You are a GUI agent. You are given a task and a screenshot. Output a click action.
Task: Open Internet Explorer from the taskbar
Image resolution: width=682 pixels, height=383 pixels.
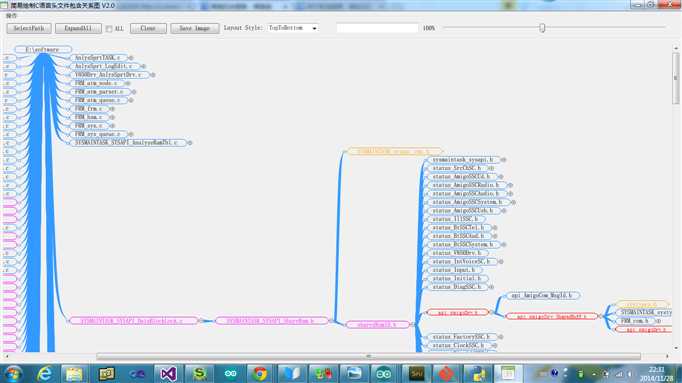(x=44, y=374)
